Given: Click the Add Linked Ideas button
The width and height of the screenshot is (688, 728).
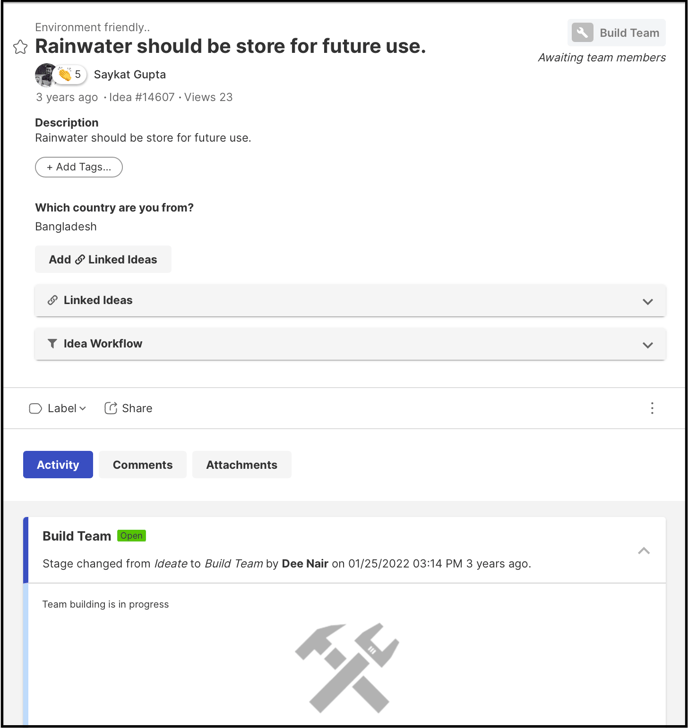Looking at the screenshot, I should (x=103, y=260).
